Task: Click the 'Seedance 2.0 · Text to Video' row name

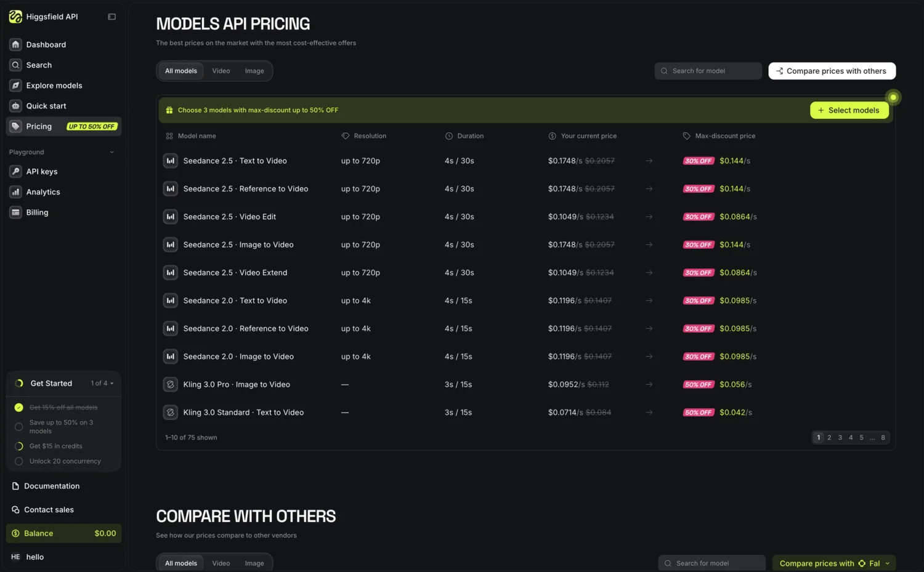Action: pos(235,300)
